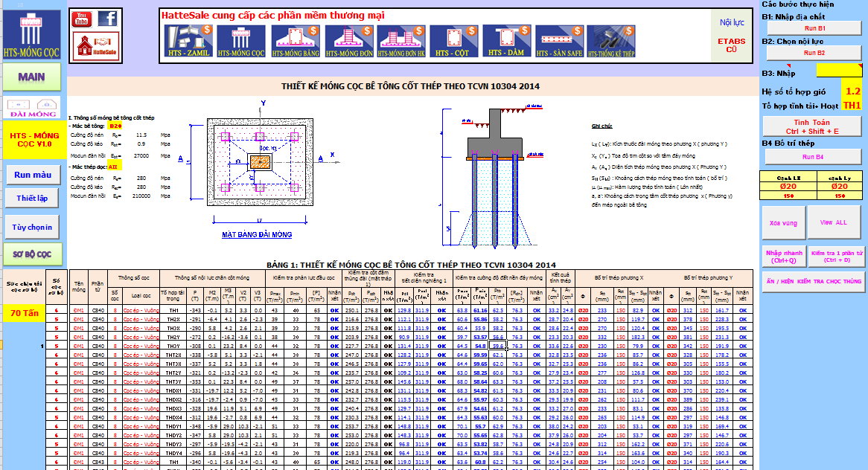Image resolution: width=868 pixels, height=470 pixels.
Task: Click the Tùy chọn in button
Action: (x=32, y=228)
